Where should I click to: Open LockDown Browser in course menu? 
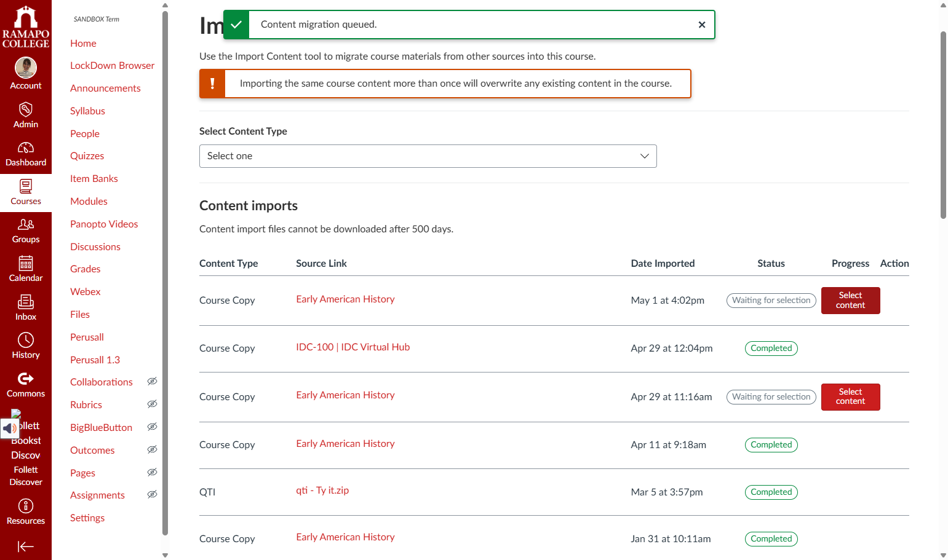112,66
